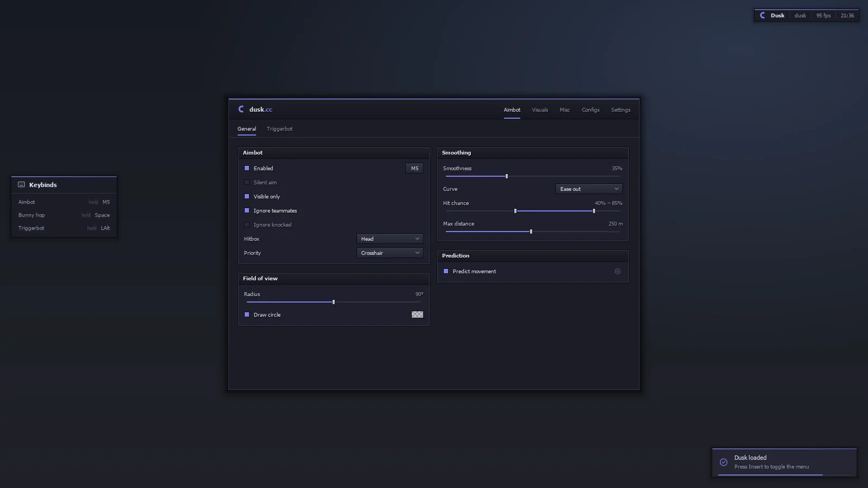Viewport: 868px width, 488px height.
Task: Open the Hitbox dropdown showing Head
Action: 390,239
